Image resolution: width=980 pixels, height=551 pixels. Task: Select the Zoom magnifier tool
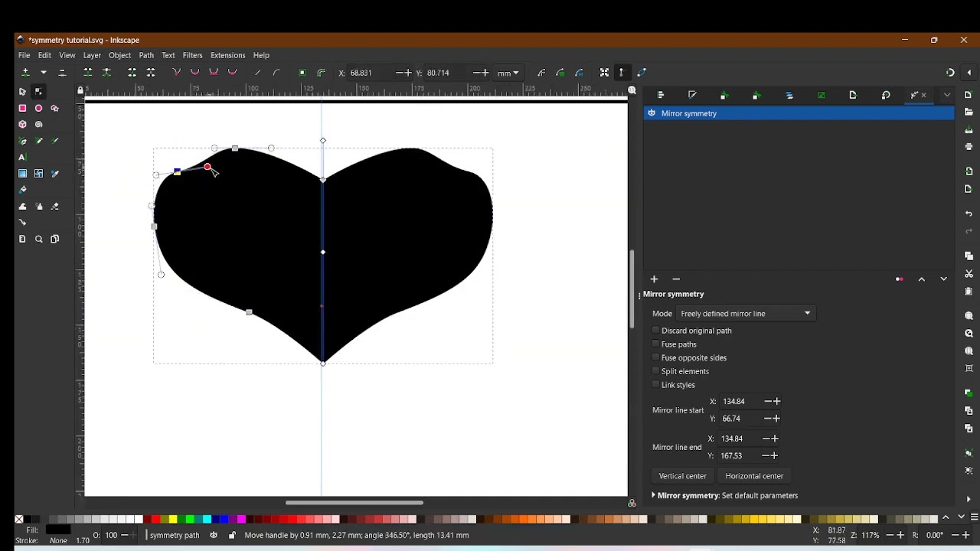pyautogui.click(x=38, y=240)
